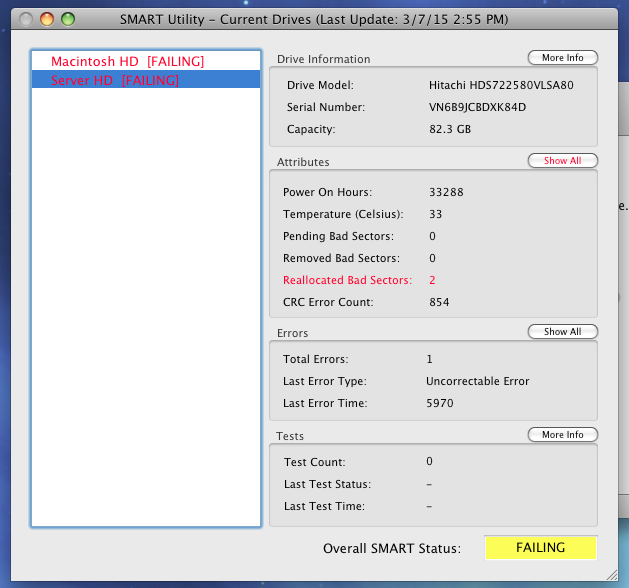Show All errors
The image size is (629, 588).
pyautogui.click(x=562, y=332)
